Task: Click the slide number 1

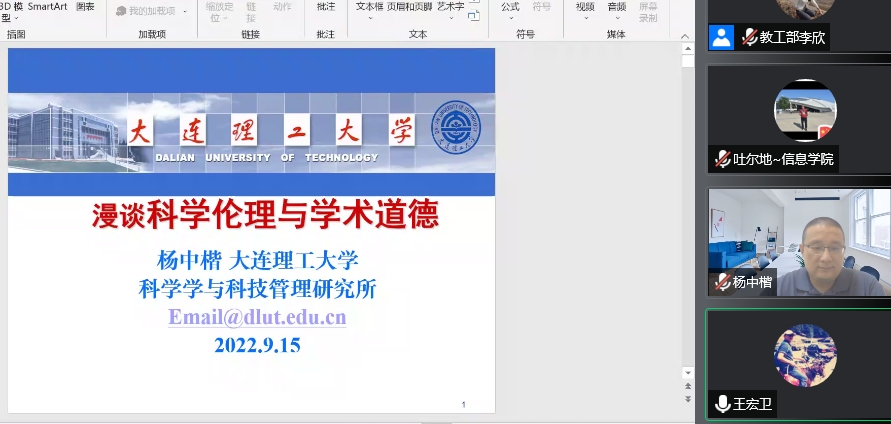Action: pos(464,405)
